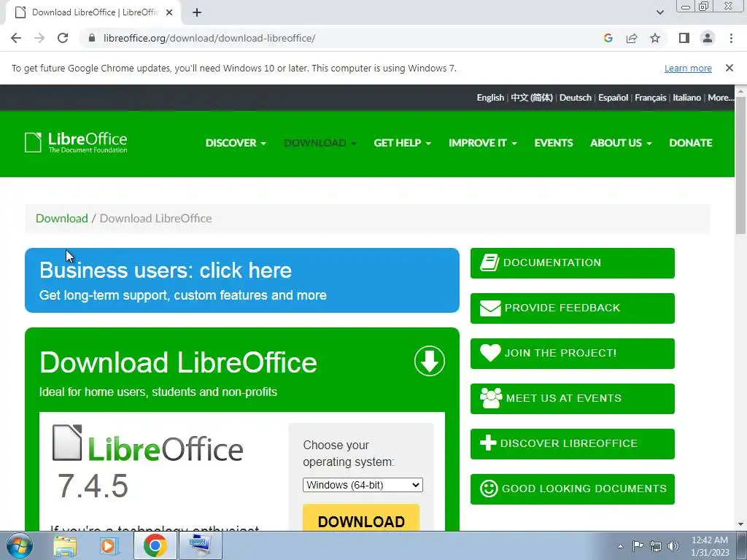Bookmark this page with star icon
This screenshot has height=560, width=747.
coord(655,38)
